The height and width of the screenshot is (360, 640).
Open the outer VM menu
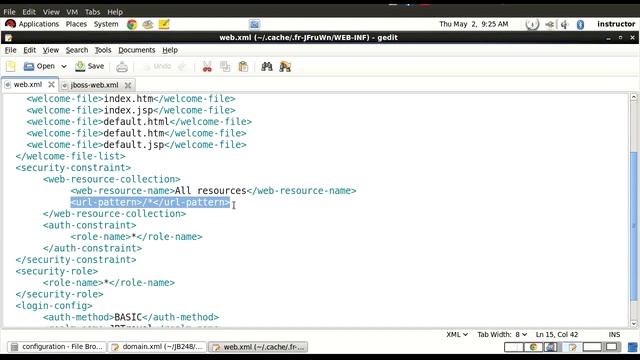(x=72, y=12)
